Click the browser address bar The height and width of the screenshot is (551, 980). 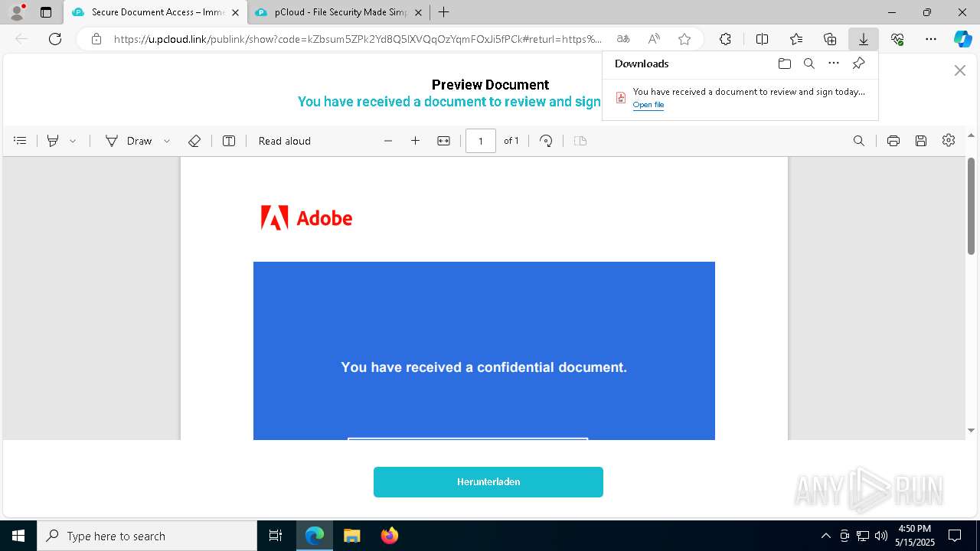click(x=358, y=39)
